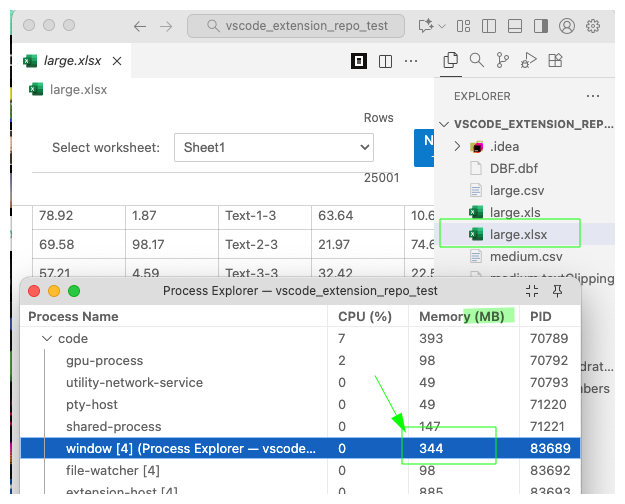This screenshot has height=504, width=625.
Task: Expand the .idea folder in Explorer
Action: click(x=458, y=147)
